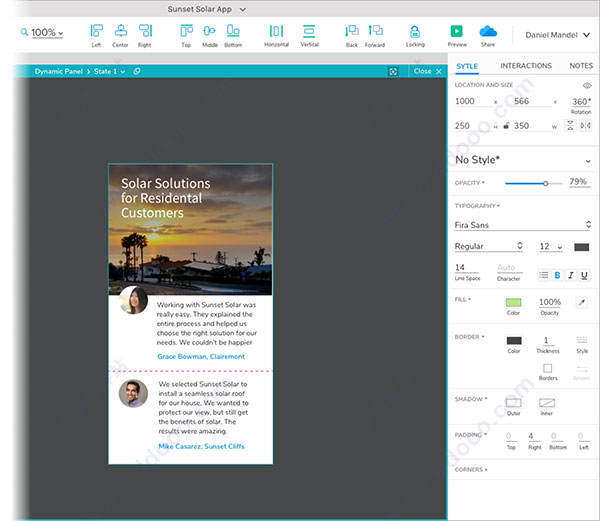Switch to the Notes tab
The image size is (600, 521).
581,66
